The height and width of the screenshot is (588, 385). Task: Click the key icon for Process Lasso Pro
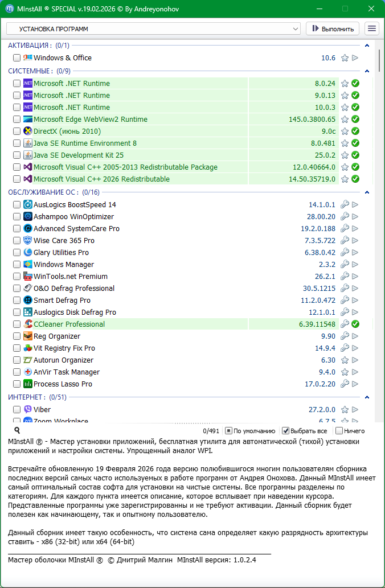[x=345, y=384]
